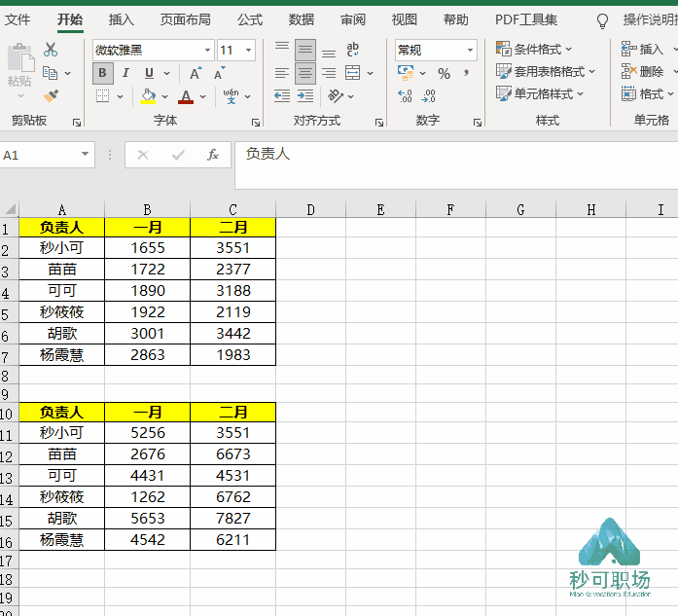Viewport: 678px width, 616px height.
Task: Click formula bar showing 负责人
Action: coord(456,165)
